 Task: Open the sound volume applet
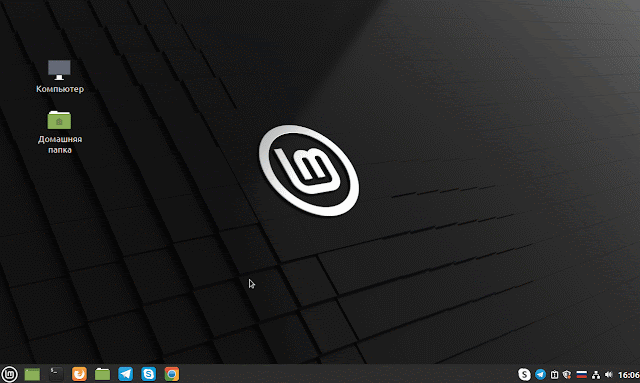pyautogui.click(x=609, y=374)
